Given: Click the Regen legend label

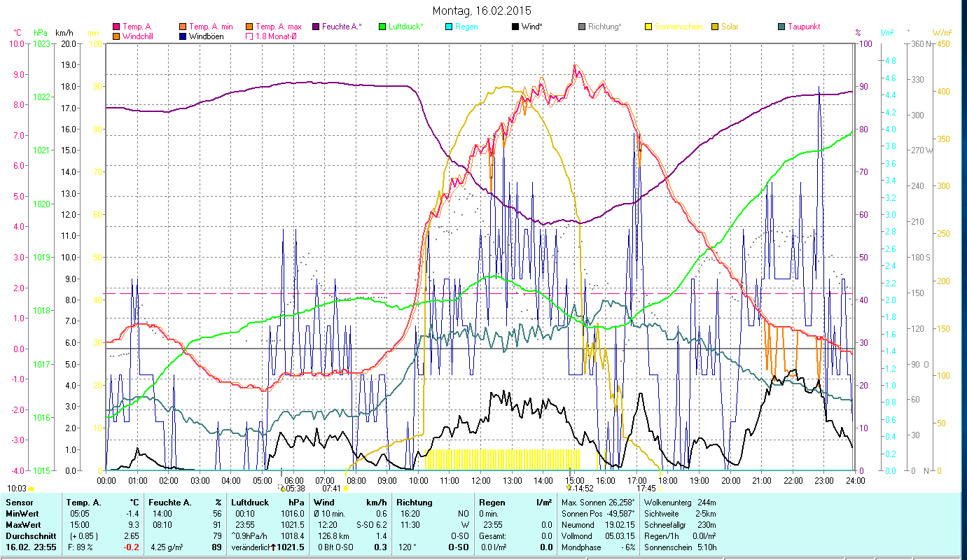Looking at the screenshot, I should click(466, 27).
